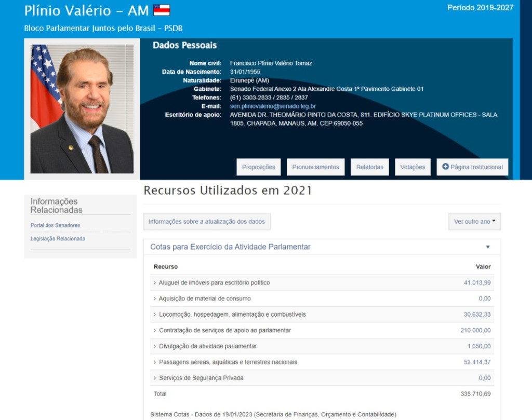Collapse the Cotas panel using triangle icon
Viewport: 532px width, 420px height.
click(x=487, y=247)
